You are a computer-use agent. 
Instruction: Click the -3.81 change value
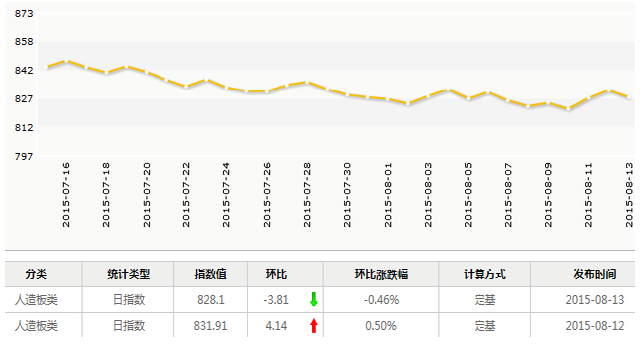[x=276, y=300]
